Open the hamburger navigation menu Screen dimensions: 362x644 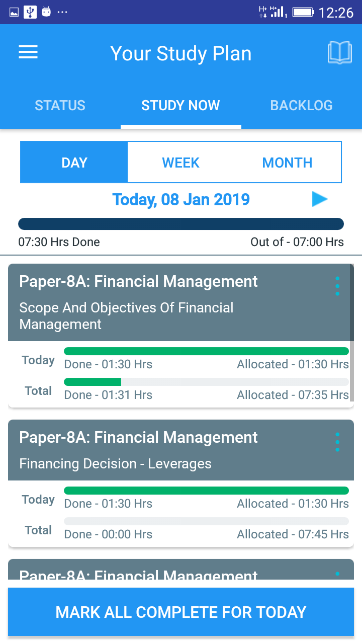(x=28, y=52)
